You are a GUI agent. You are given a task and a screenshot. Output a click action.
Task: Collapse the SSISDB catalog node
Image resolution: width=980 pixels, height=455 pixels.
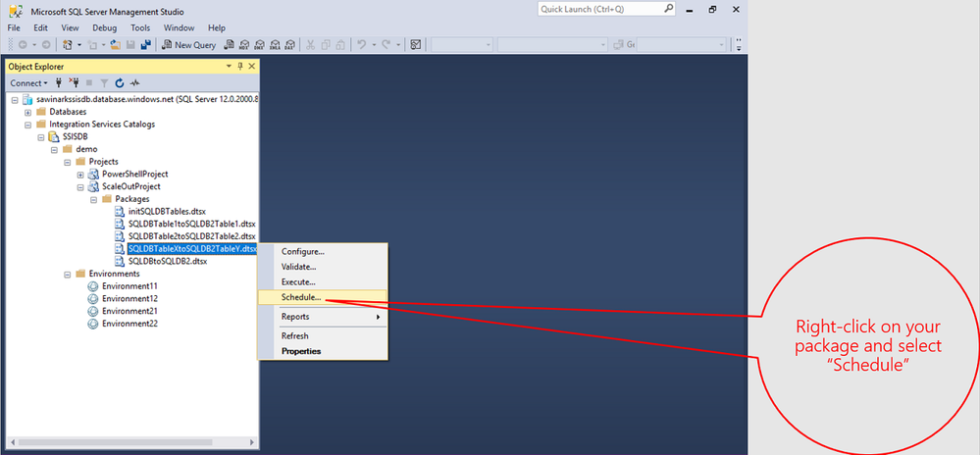coord(41,137)
